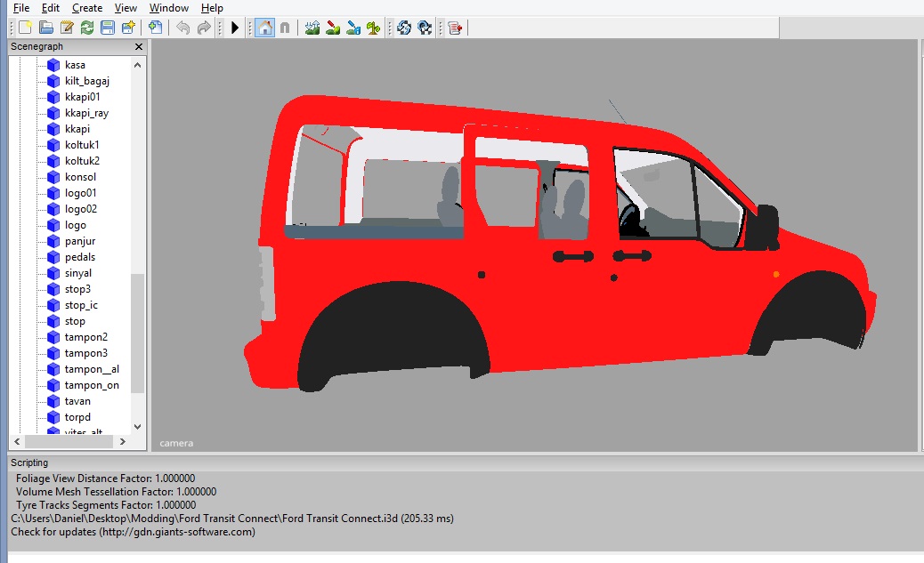This screenshot has width=924, height=563.
Task: Click the scenegraph horizontal scrollbar thumb
Action: pos(69,442)
